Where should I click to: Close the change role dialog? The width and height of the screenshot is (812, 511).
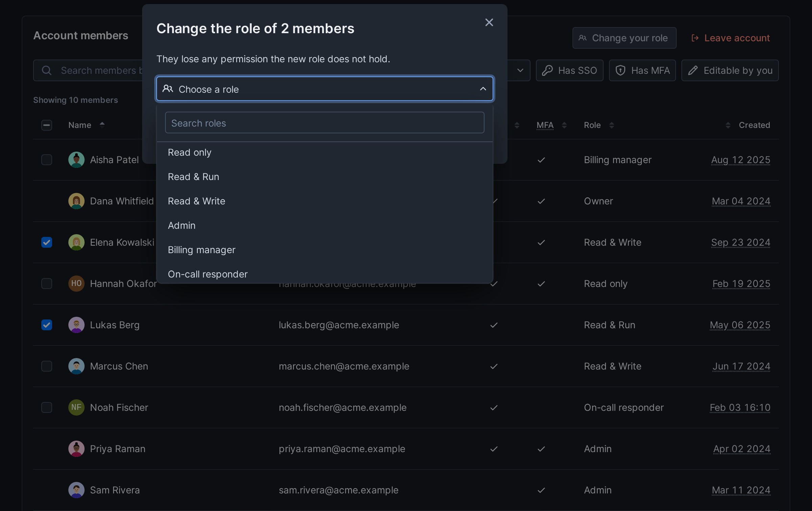[489, 22]
